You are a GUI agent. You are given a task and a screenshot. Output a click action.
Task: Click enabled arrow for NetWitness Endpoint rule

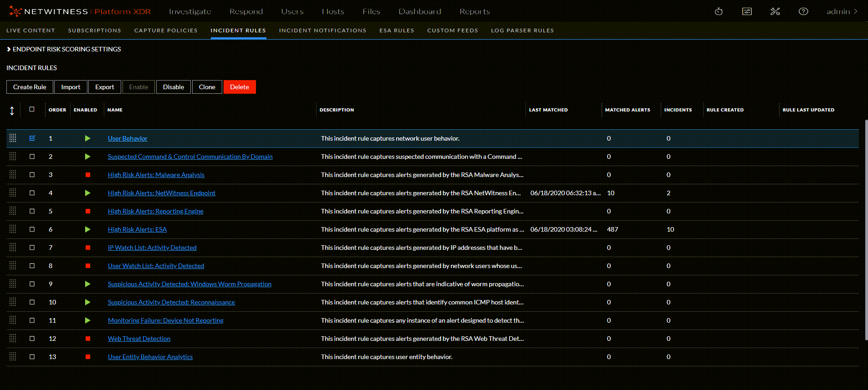(x=87, y=193)
